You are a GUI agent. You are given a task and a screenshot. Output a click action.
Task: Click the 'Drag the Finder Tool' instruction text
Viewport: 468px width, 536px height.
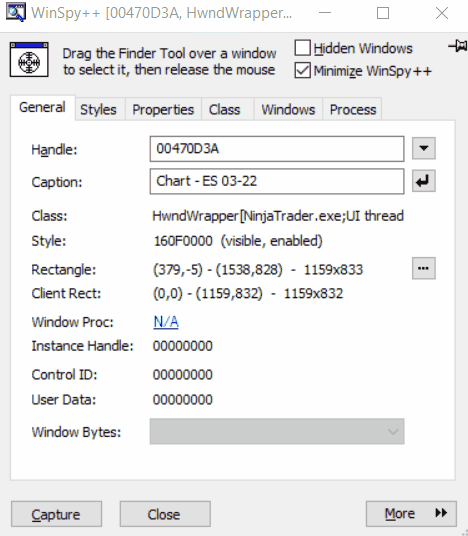click(x=169, y=62)
